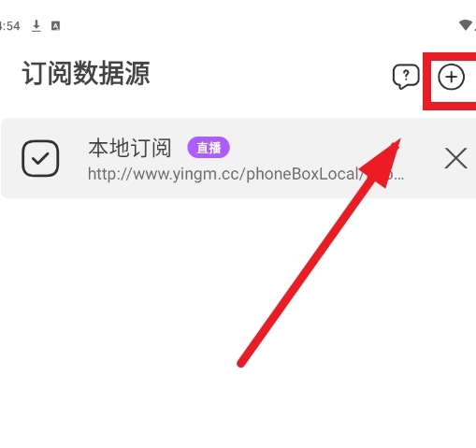
Task: Click the red highlight box border
Action: (x=427, y=81)
